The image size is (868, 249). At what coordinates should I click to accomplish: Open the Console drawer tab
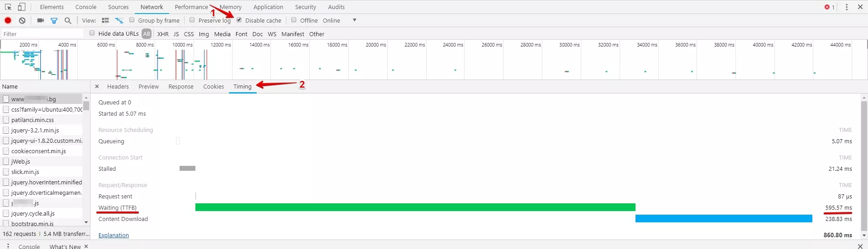(29, 246)
